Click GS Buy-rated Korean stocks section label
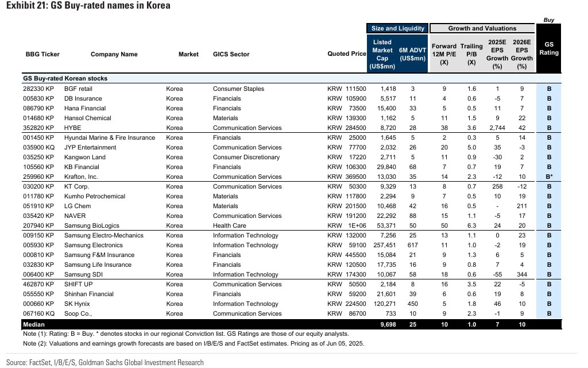The image size is (588, 368). point(65,78)
